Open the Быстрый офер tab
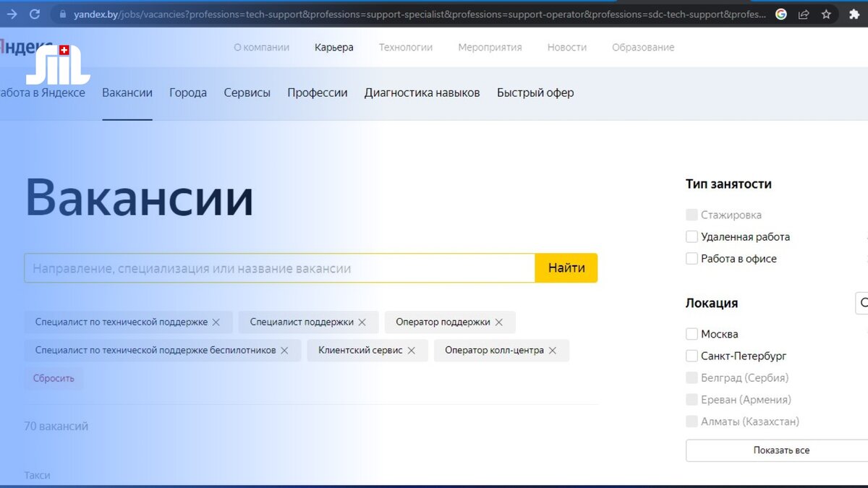868x488 pixels. [535, 93]
